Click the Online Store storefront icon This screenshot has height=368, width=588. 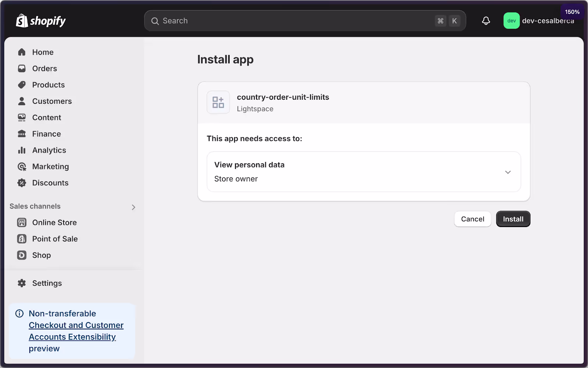tap(22, 223)
